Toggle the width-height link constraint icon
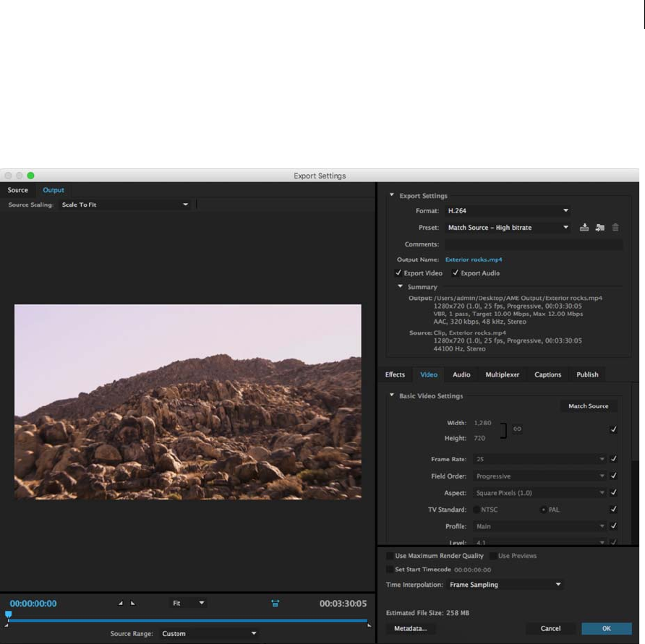This screenshot has width=645, height=644. click(x=517, y=429)
